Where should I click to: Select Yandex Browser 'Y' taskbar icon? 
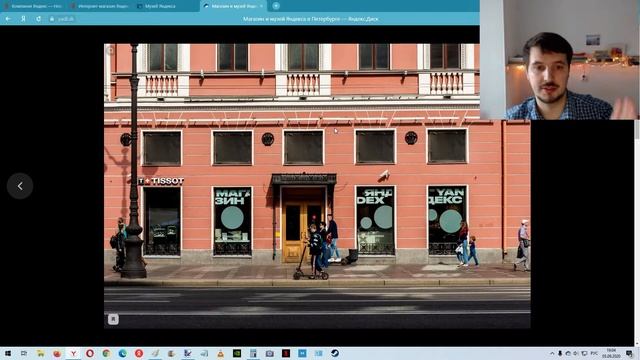click(x=73, y=353)
